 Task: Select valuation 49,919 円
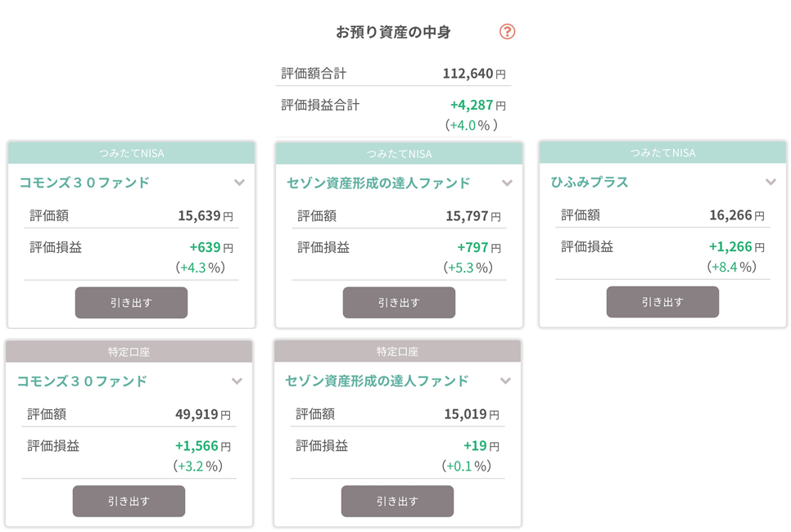pyautogui.click(x=203, y=414)
